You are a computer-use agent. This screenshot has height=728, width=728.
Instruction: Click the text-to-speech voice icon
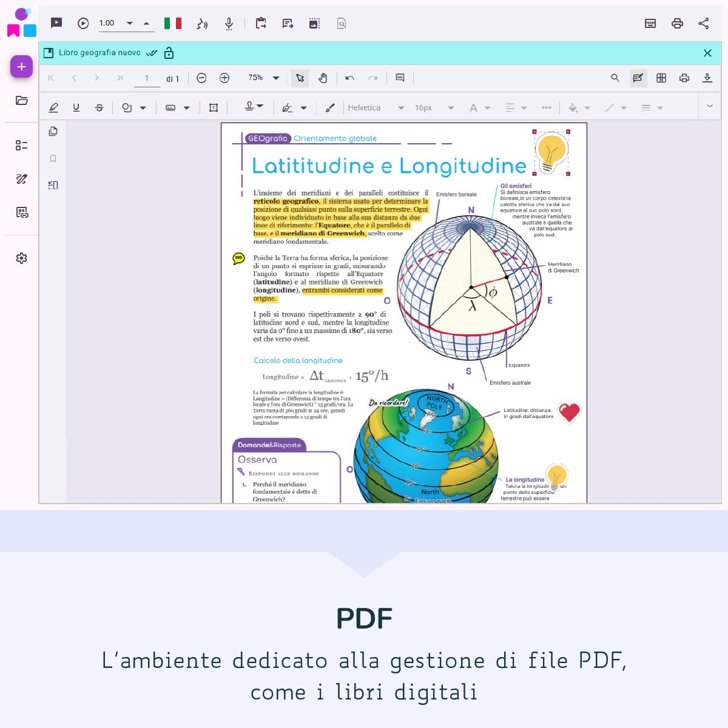202,24
